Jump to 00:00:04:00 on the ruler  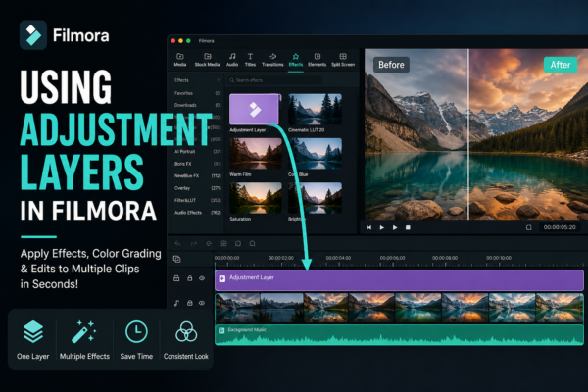(338, 258)
